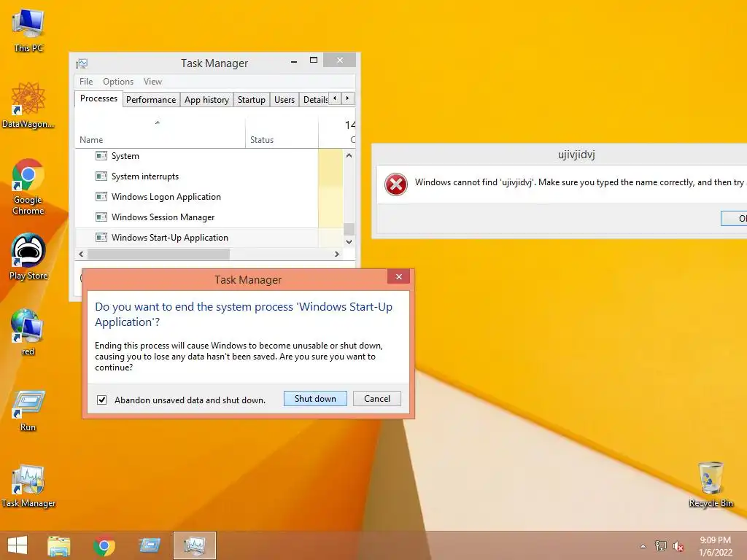Open the View menu in Task Manager

pos(153,82)
